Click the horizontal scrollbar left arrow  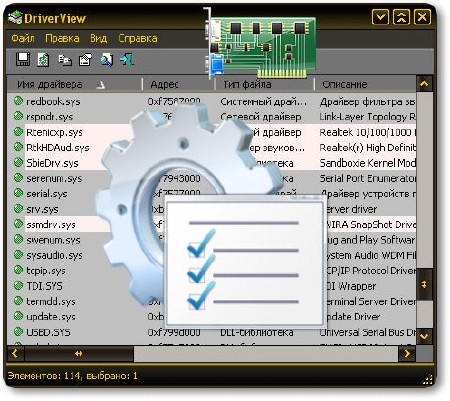15,354
